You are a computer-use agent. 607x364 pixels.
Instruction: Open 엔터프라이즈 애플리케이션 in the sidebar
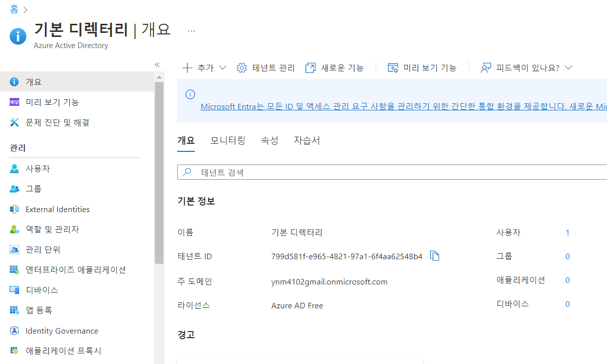coord(77,269)
